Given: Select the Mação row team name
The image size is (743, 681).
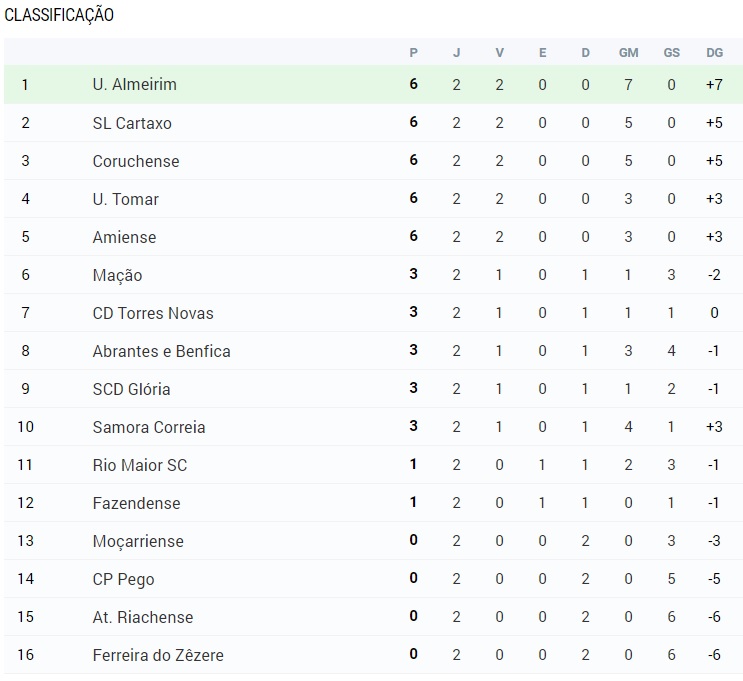Looking at the screenshot, I should point(118,275).
